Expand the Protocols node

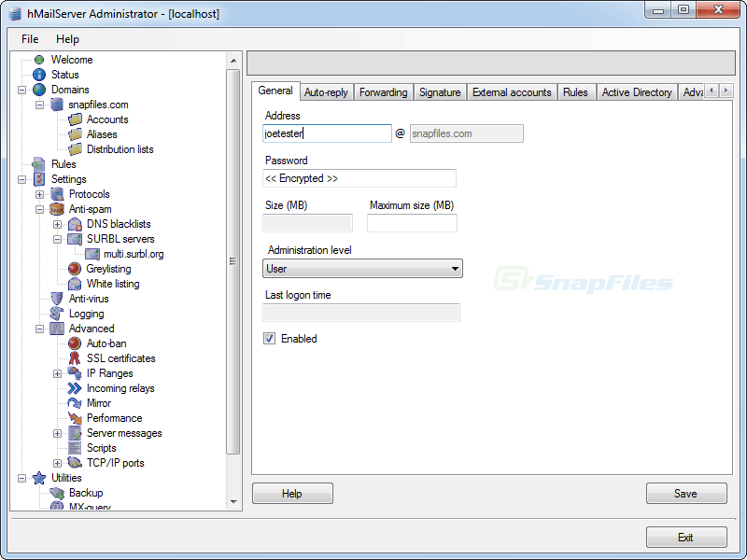[39, 194]
